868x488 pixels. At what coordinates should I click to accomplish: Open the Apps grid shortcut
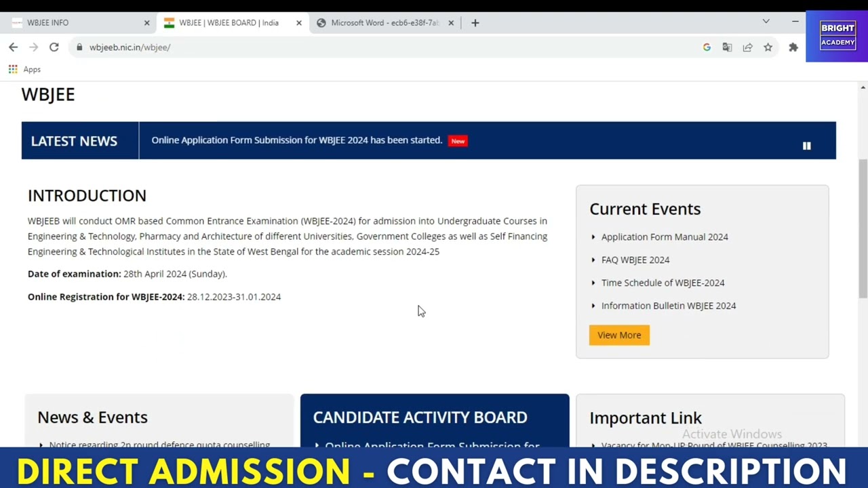tap(24, 69)
